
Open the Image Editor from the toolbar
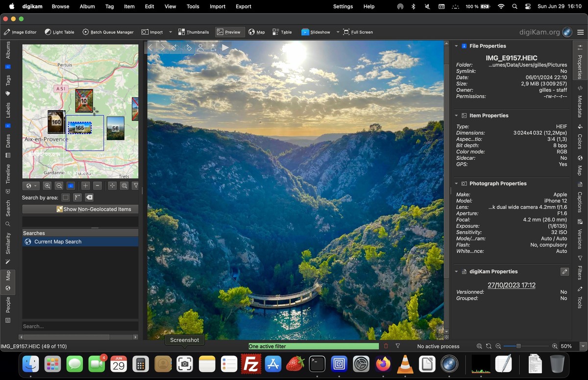tap(20, 32)
